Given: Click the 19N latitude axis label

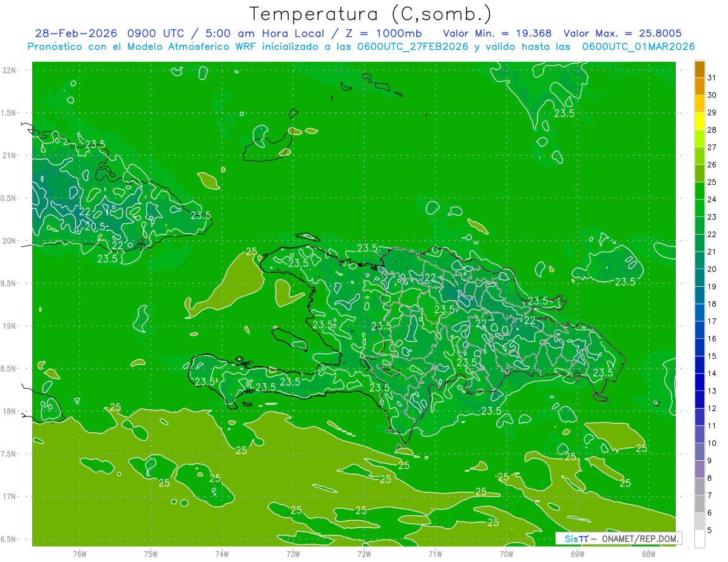Looking at the screenshot, I should pos(9,326).
